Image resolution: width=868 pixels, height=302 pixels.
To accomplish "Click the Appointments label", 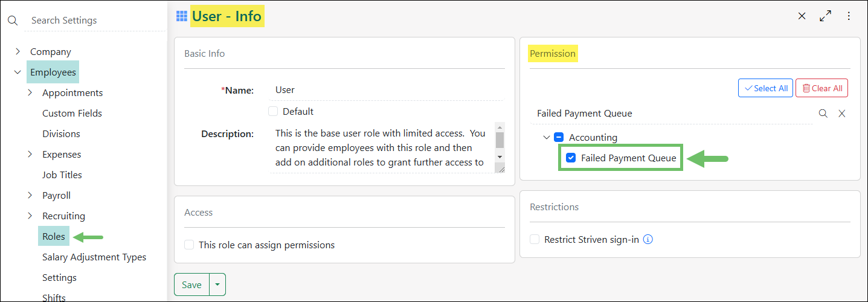I will pyautogui.click(x=72, y=92).
